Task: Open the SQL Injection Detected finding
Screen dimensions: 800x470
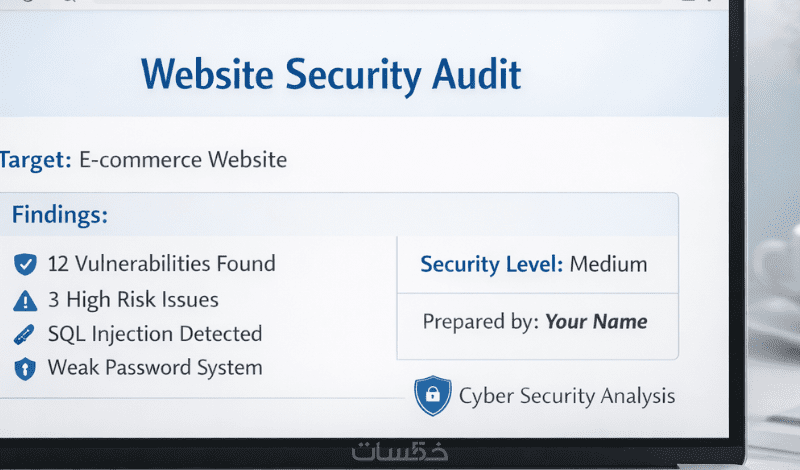Action: (x=155, y=334)
